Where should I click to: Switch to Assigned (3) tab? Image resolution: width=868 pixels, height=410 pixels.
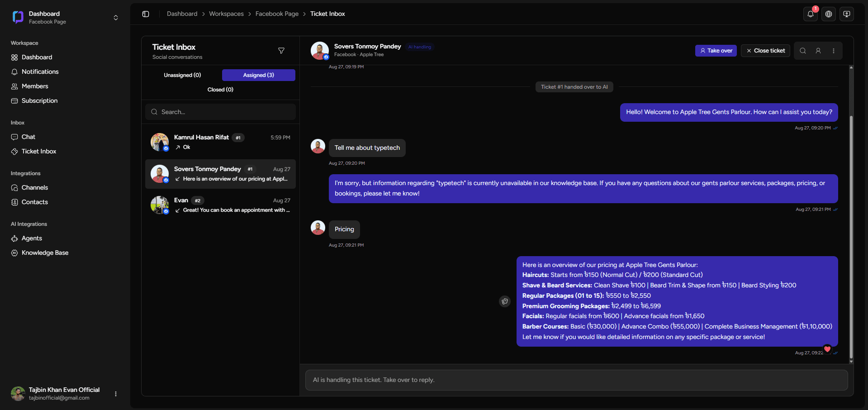pos(259,75)
